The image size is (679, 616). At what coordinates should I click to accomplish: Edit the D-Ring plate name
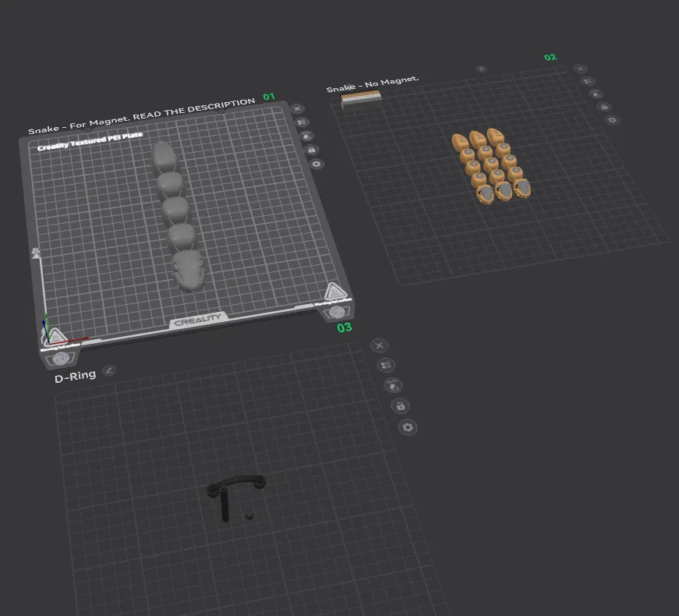109,370
